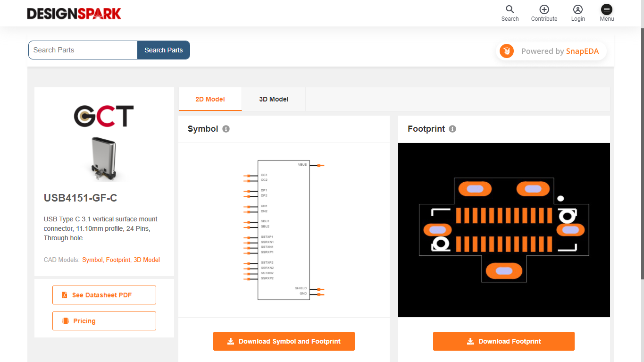
Task: Click the PDF icon on See Datasheet
Action: click(65, 295)
